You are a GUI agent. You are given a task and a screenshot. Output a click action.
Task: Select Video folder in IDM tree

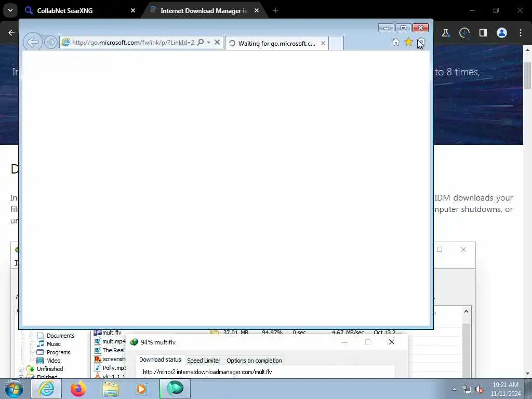point(54,361)
